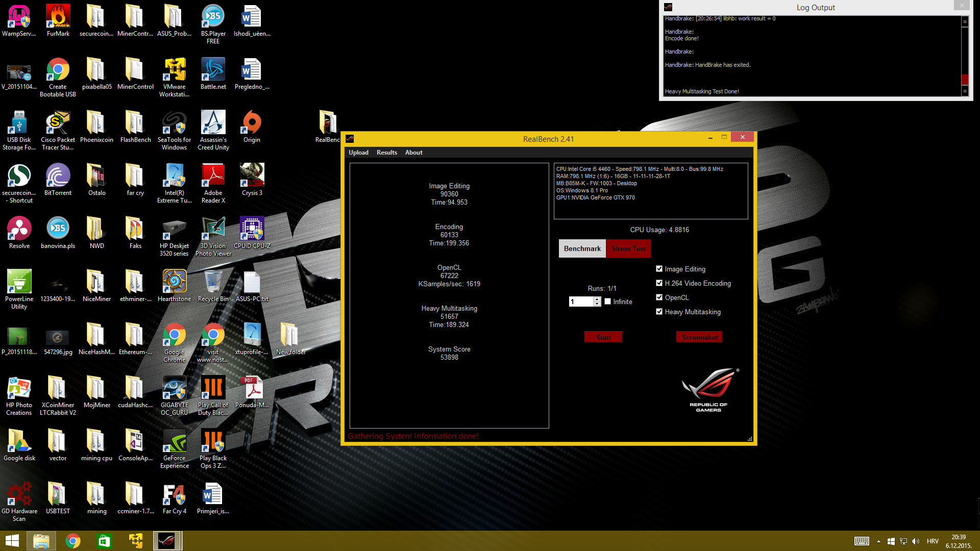Select the Intel Extreme Tuning shortcut
This screenshot has height=551, width=980.
(x=174, y=183)
